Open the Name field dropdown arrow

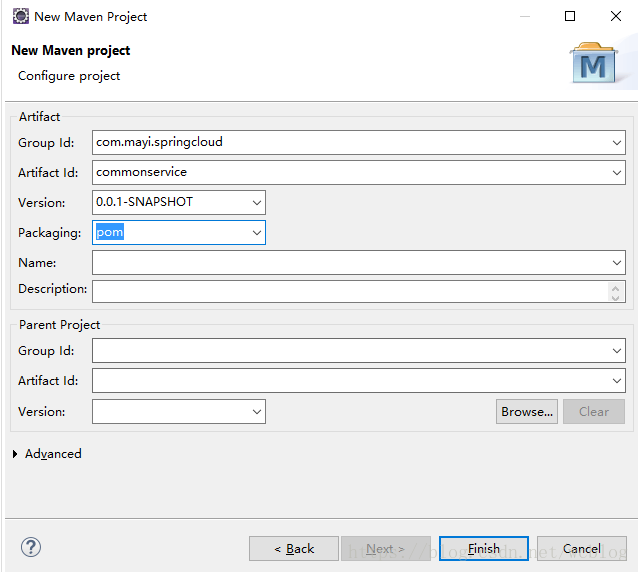617,263
